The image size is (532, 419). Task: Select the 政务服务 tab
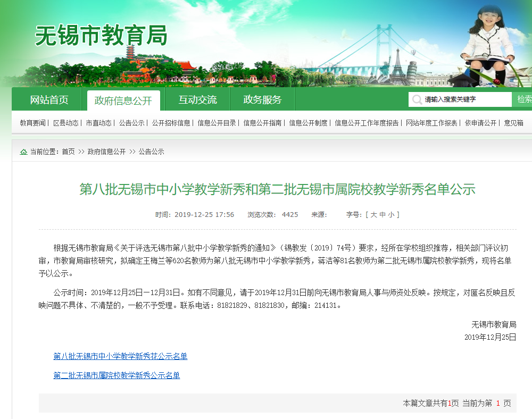point(262,100)
